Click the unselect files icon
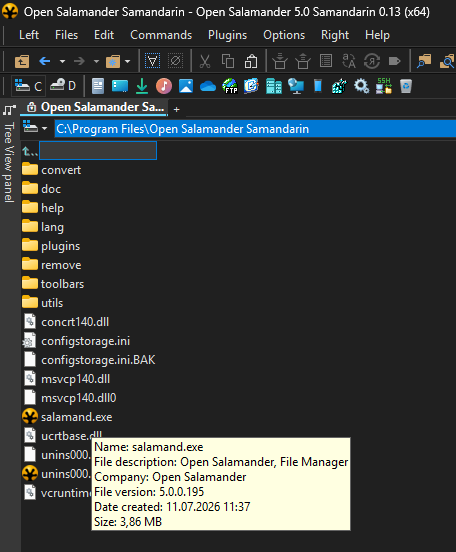The width and height of the screenshot is (456, 552). pyautogui.click(x=175, y=61)
